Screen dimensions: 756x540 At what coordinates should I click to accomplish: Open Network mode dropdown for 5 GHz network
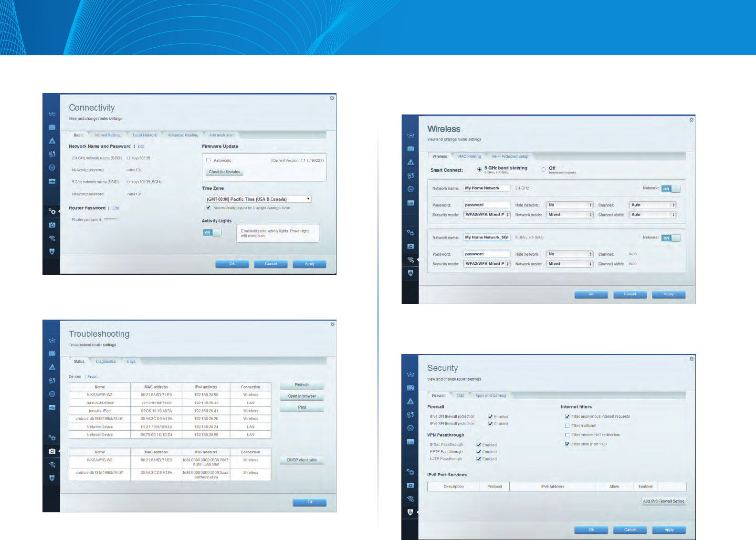569,264
